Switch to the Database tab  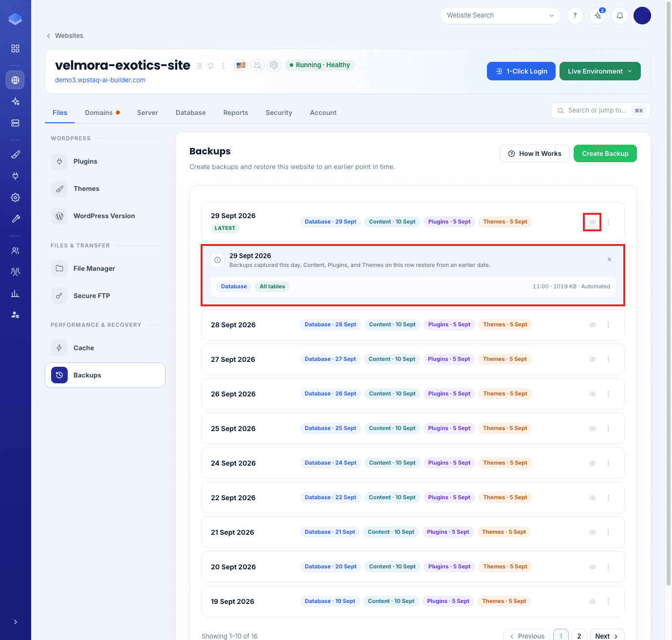[x=191, y=113]
